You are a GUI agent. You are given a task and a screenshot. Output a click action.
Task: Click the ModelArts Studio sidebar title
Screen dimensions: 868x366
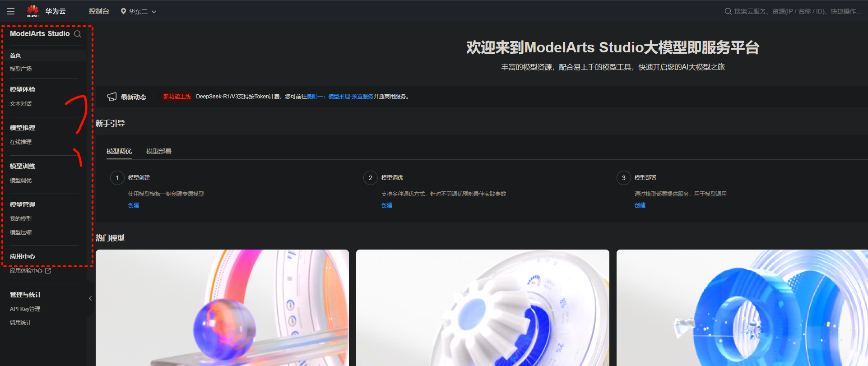(x=40, y=34)
